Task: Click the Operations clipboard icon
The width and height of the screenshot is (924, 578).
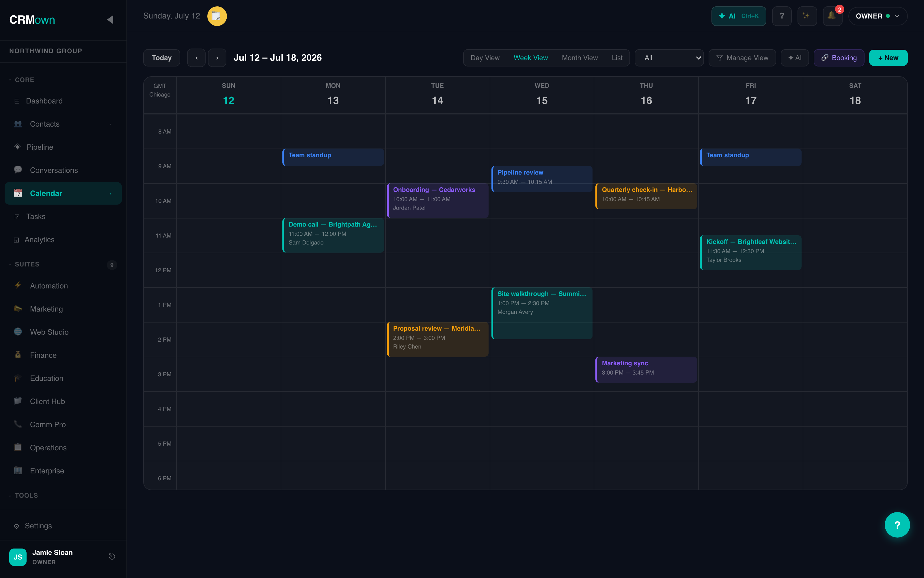Action: [x=18, y=447]
